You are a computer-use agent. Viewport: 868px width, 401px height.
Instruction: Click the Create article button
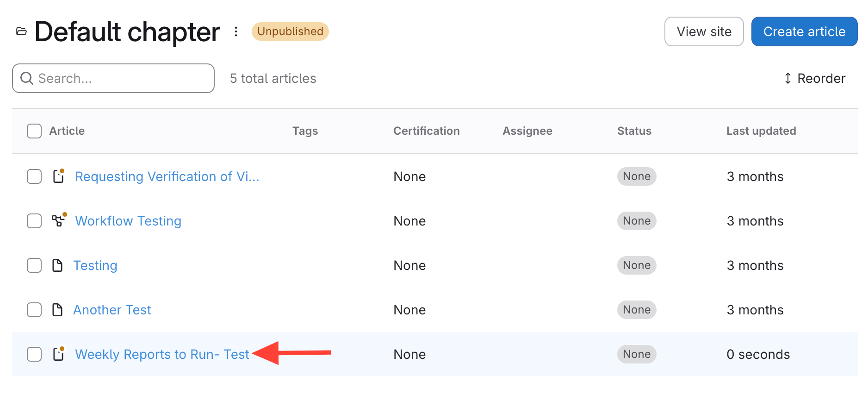[804, 31]
